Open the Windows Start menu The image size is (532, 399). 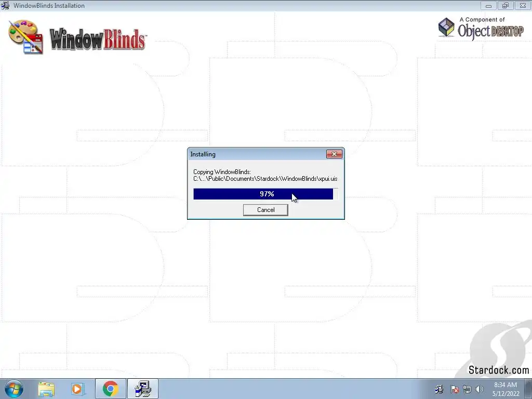(x=14, y=389)
